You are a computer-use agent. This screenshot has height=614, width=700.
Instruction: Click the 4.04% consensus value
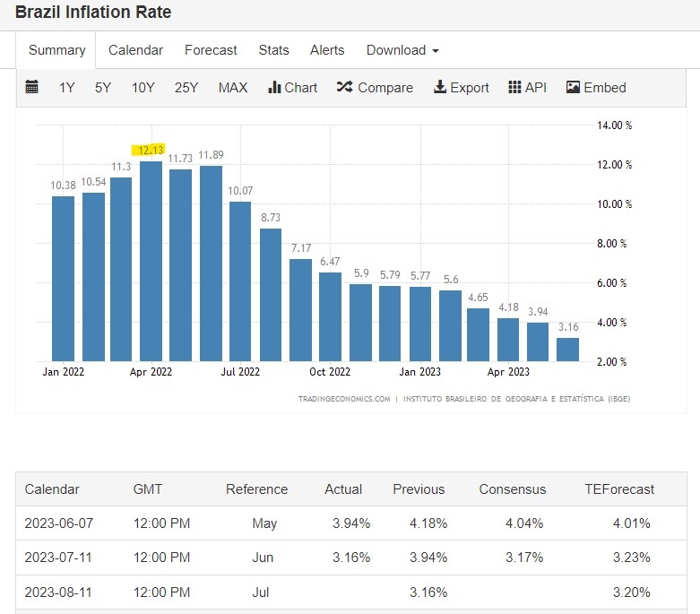click(524, 523)
